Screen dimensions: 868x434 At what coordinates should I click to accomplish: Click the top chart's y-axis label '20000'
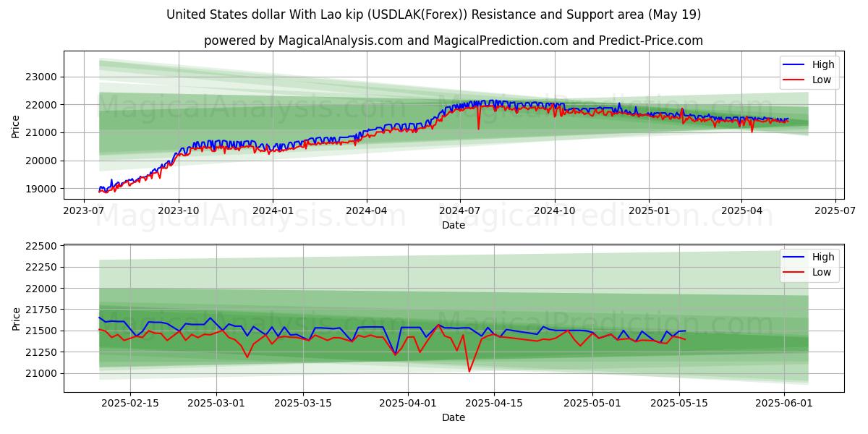point(42,161)
